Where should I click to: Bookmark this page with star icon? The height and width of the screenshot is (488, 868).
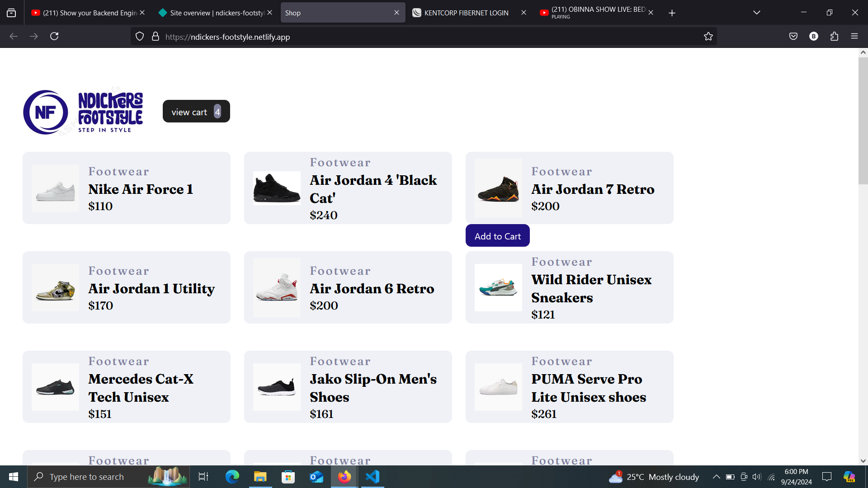pyautogui.click(x=708, y=37)
